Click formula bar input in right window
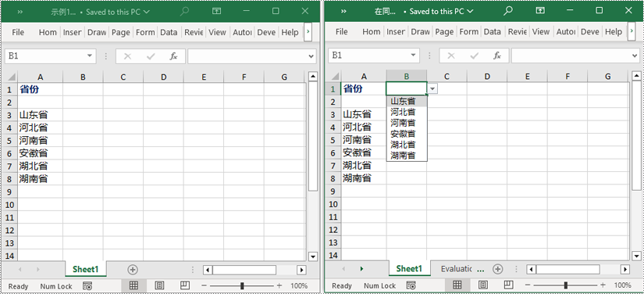The image size is (644, 294). [x=571, y=56]
